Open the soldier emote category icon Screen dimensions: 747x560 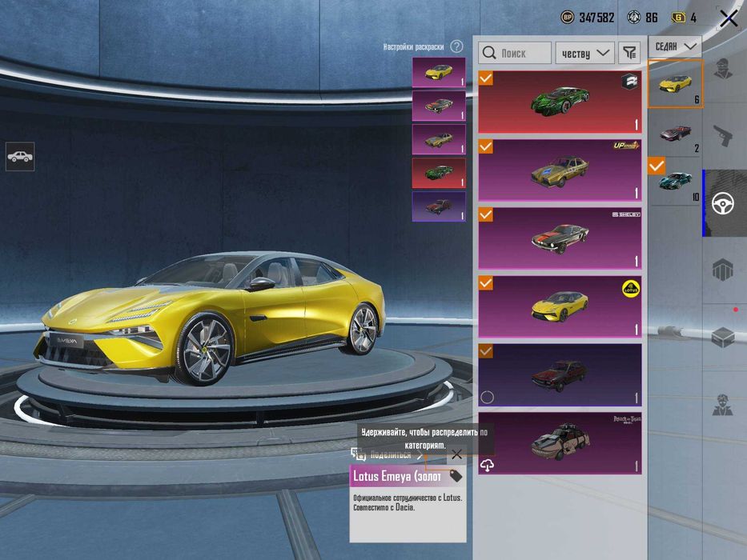[x=723, y=405]
